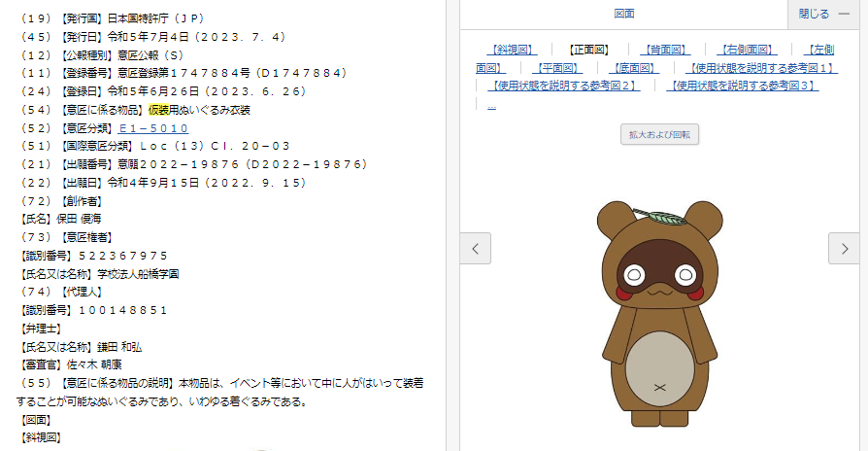
Task: Open 使用状態を説明する参考図1 link
Action: (762, 68)
